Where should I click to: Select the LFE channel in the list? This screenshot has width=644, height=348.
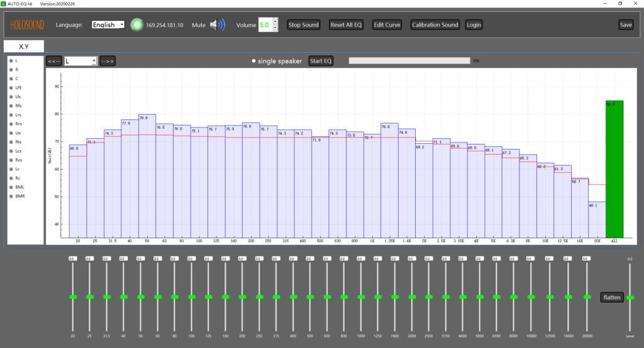(18, 88)
